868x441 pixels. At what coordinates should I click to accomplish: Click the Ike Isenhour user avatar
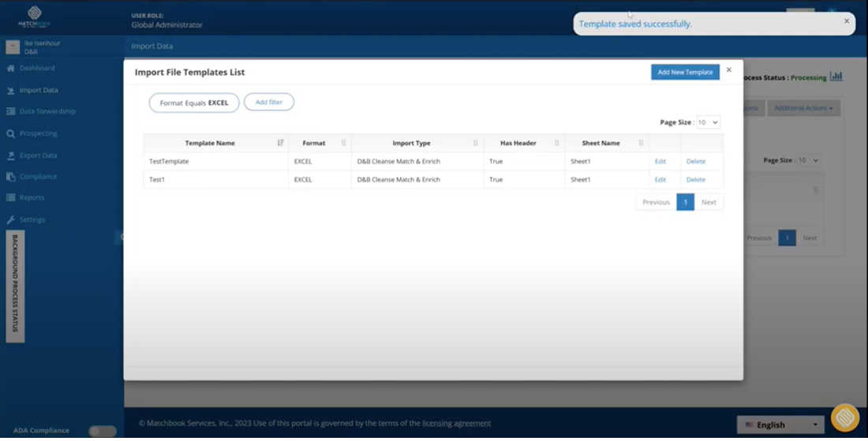(13, 47)
